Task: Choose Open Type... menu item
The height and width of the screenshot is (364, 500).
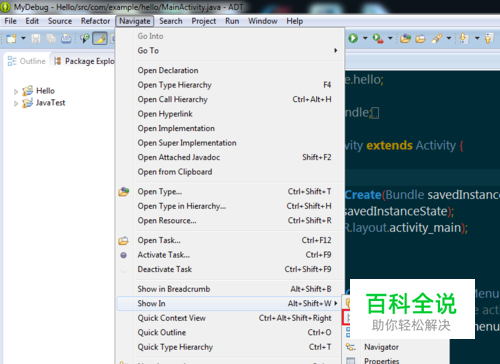Action: (231, 192)
